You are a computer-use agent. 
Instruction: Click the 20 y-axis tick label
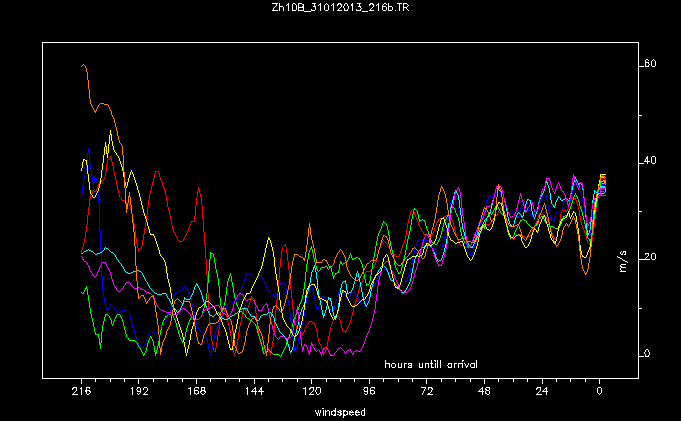(649, 257)
